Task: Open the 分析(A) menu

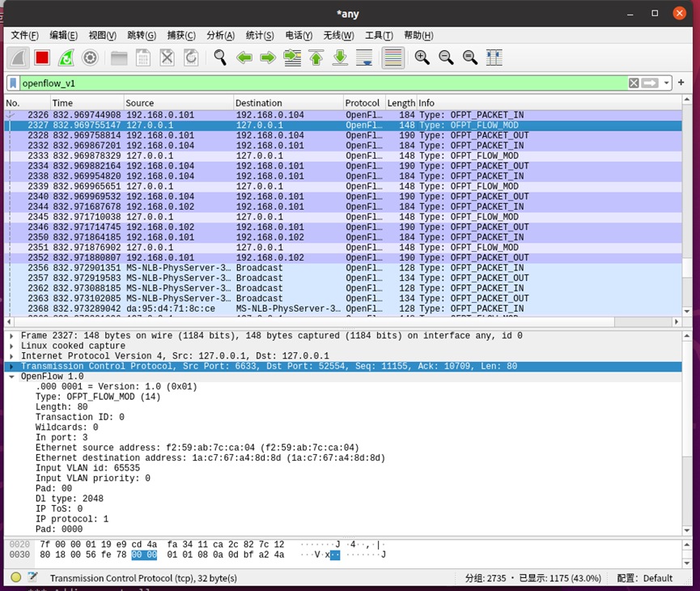Action: pyautogui.click(x=220, y=36)
